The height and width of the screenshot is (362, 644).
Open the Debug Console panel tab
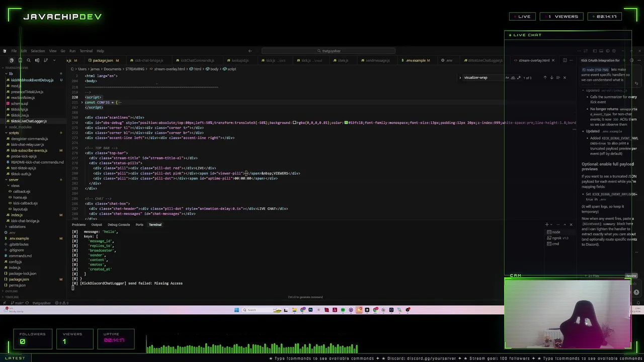pos(120,225)
